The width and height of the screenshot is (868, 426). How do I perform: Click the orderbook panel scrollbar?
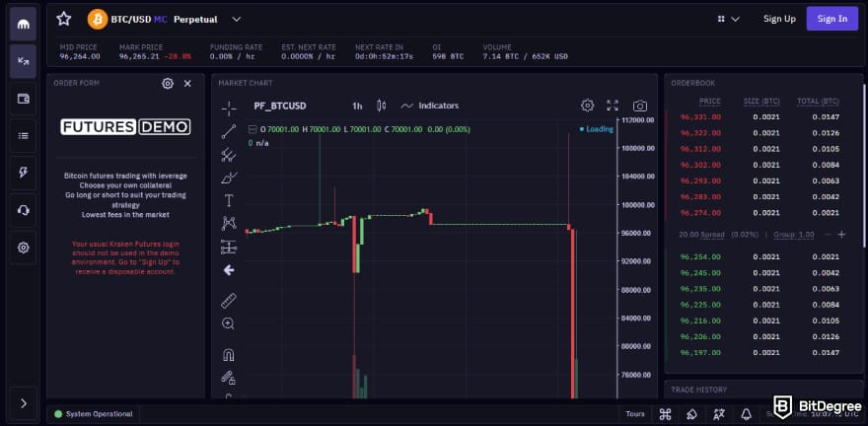tap(864, 166)
